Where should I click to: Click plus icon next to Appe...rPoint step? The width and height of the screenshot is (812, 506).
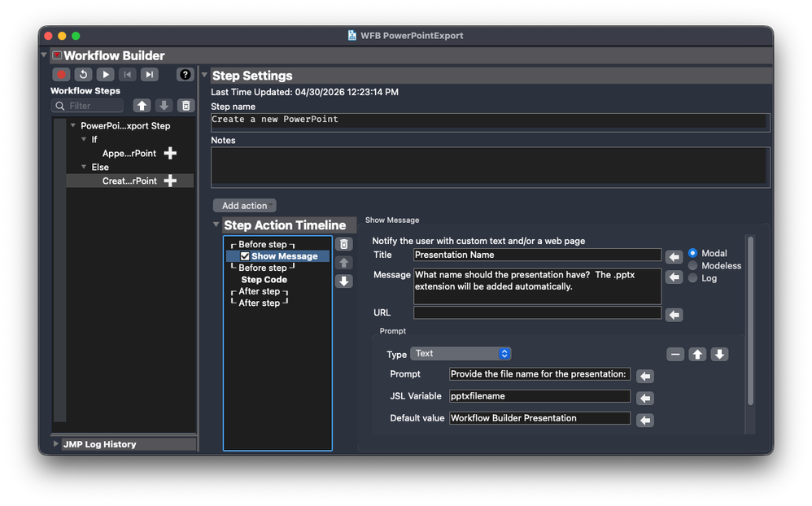click(x=170, y=153)
